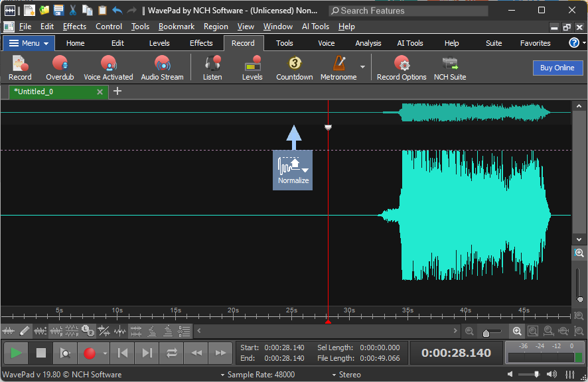Expand the Menu dropdown

[x=28, y=42]
